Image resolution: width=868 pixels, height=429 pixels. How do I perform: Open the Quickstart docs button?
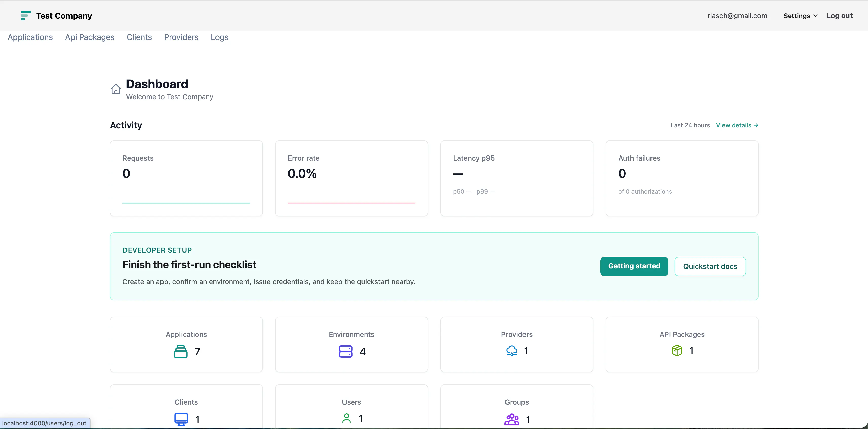tap(710, 266)
